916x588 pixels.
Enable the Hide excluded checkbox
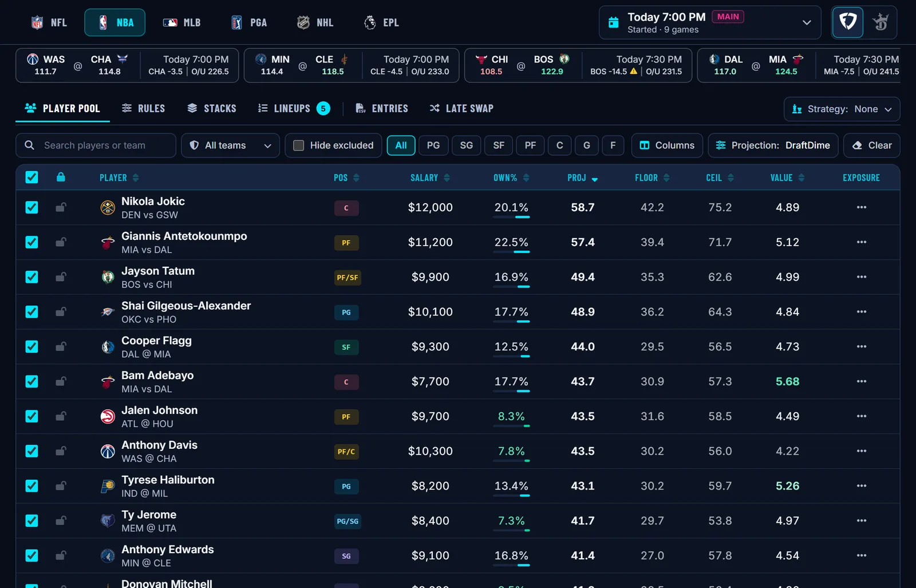click(x=298, y=145)
